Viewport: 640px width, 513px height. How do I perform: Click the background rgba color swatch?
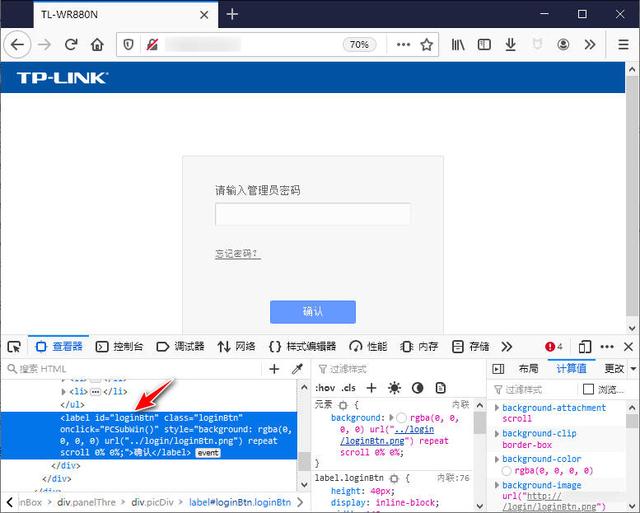(x=402, y=418)
